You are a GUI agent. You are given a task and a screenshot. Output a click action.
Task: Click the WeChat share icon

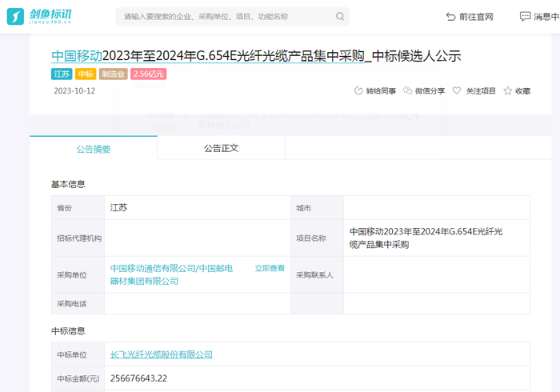(x=407, y=90)
